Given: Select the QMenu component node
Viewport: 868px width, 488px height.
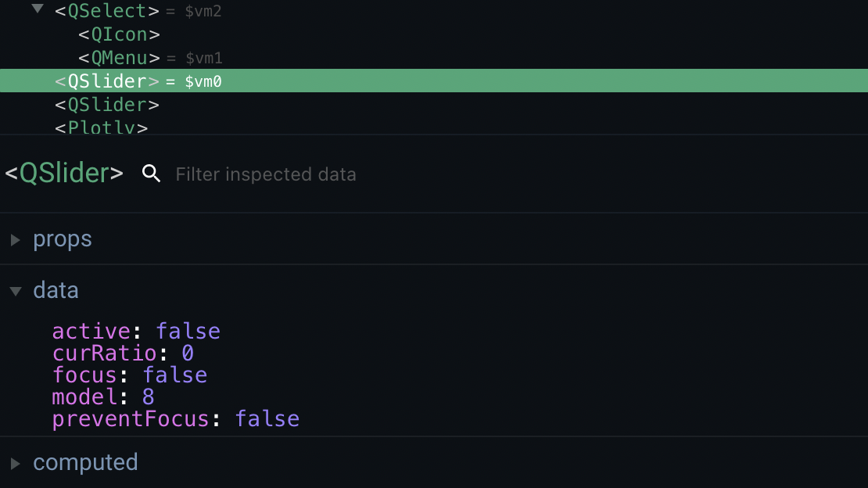Looking at the screenshot, I should click(119, 58).
